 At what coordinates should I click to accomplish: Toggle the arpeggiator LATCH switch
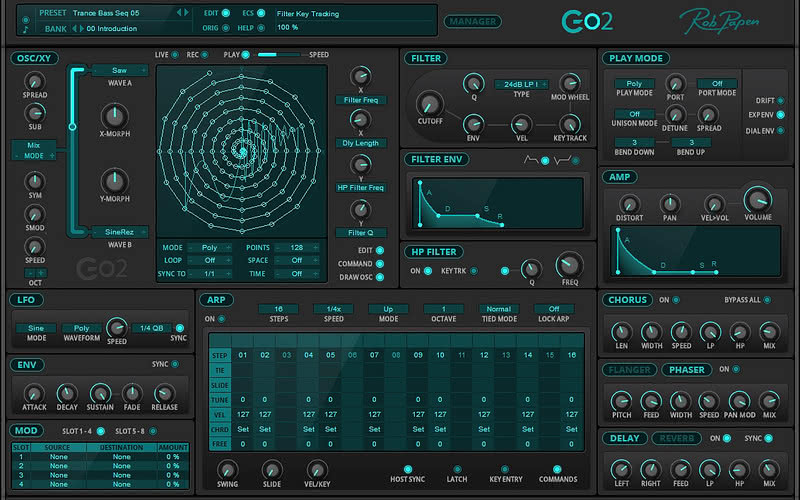coord(457,469)
